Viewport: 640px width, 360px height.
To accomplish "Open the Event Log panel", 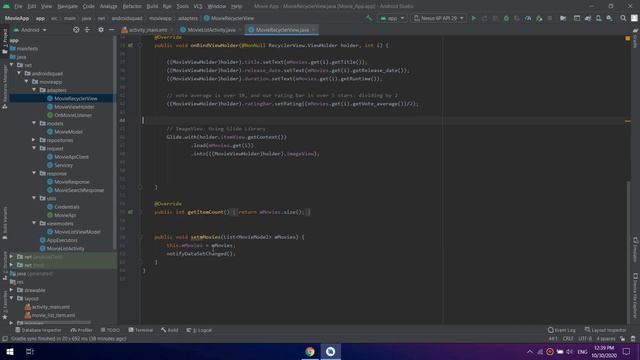I will (562, 330).
